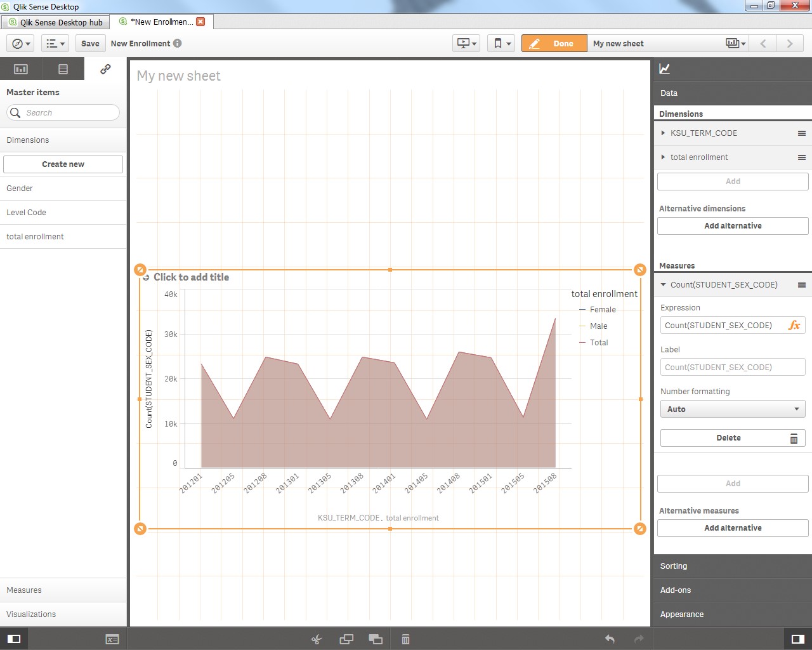Cut the selected chart
The height and width of the screenshot is (650, 812).
coord(317,639)
